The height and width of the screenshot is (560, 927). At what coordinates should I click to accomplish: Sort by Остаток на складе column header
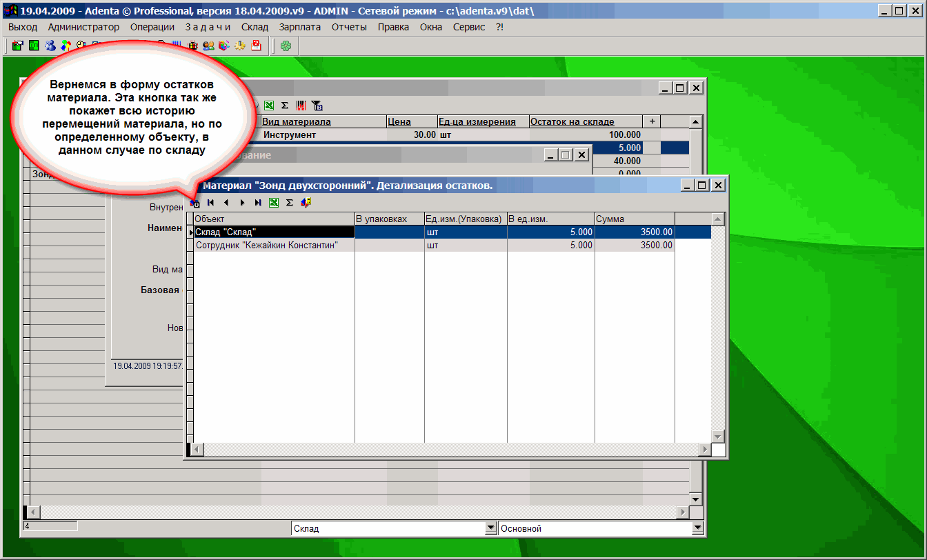[x=572, y=121]
